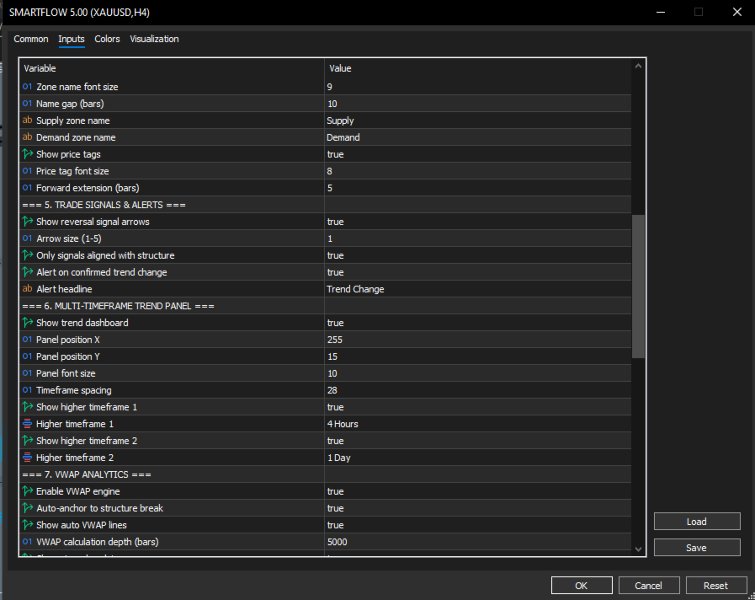This screenshot has width=755, height=600.
Task: Click the string icon beside Supply zone name
Action: [x=27, y=120]
